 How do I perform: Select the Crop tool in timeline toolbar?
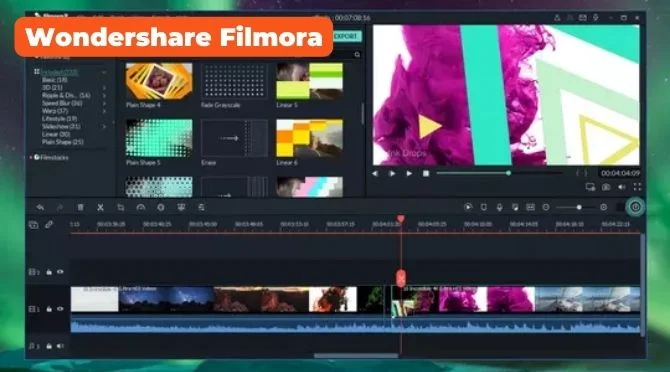click(121, 208)
